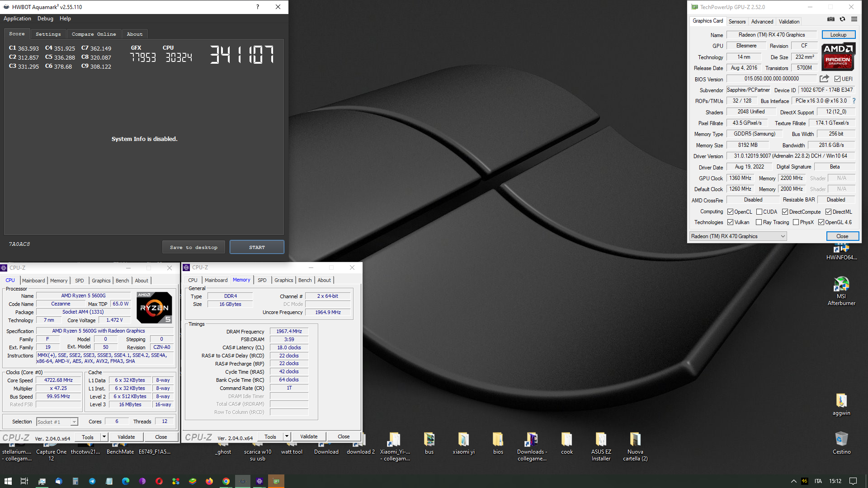Take a GPU-Z screenshot with camera icon
Image resolution: width=868 pixels, height=488 pixels.
coord(831,19)
